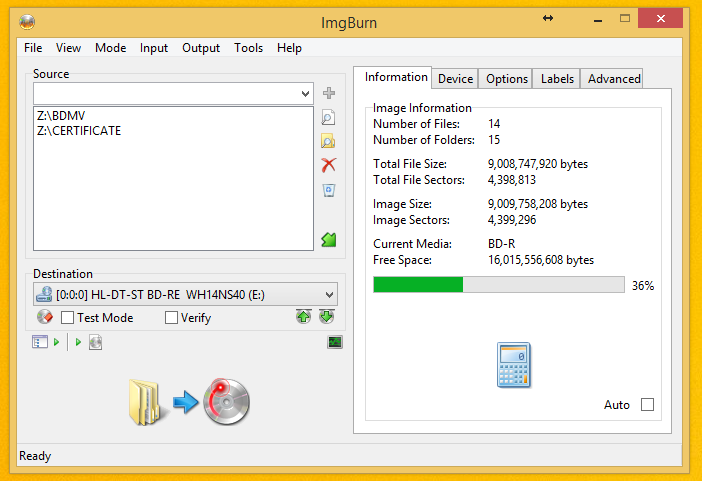Screen dimensions: 702x481
Task: Browse for a folder icon
Action: pos(328,141)
